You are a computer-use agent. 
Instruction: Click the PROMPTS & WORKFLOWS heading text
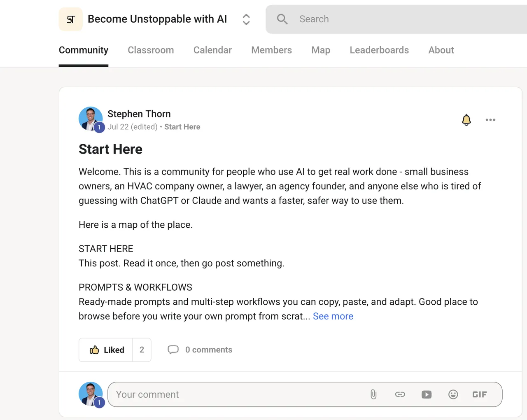click(135, 287)
